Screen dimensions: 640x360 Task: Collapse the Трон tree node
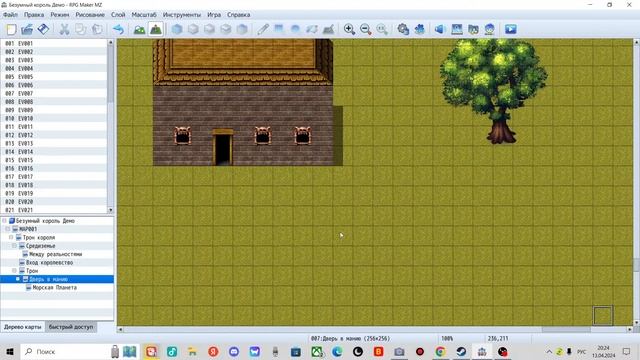pyautogui.click(x=14, y=271)
